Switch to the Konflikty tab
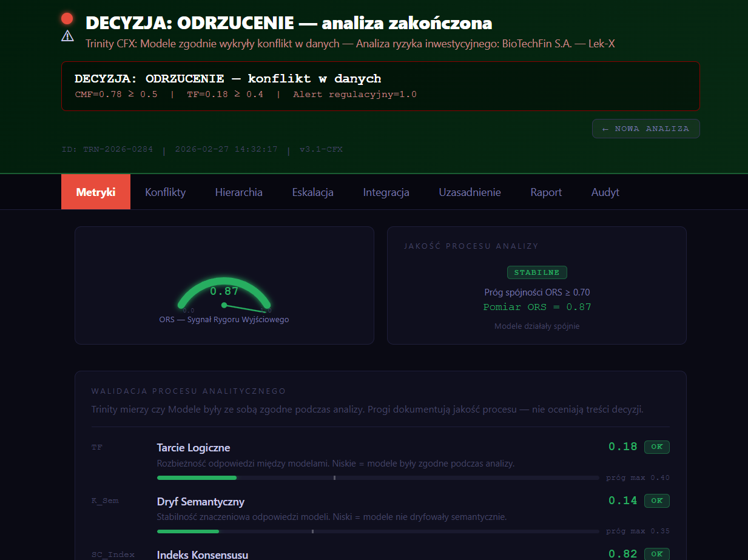Screen dimensions: 748x560 point(165,192)
